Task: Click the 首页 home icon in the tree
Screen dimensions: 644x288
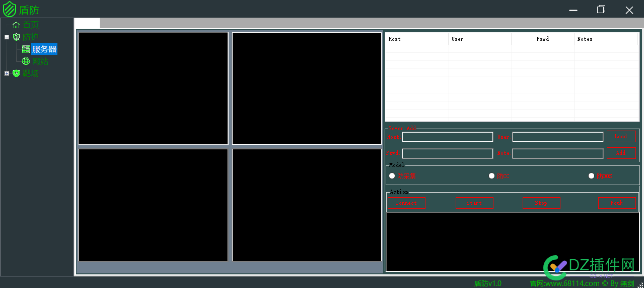Action: (16, 25)
